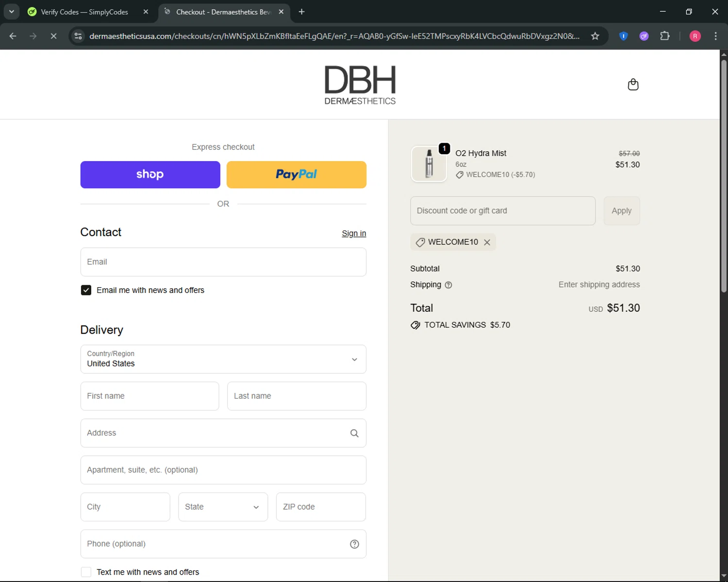Open the purple SimplyCodes extension icon
Screen dimensions: 728x582
[x=644, y=36]
